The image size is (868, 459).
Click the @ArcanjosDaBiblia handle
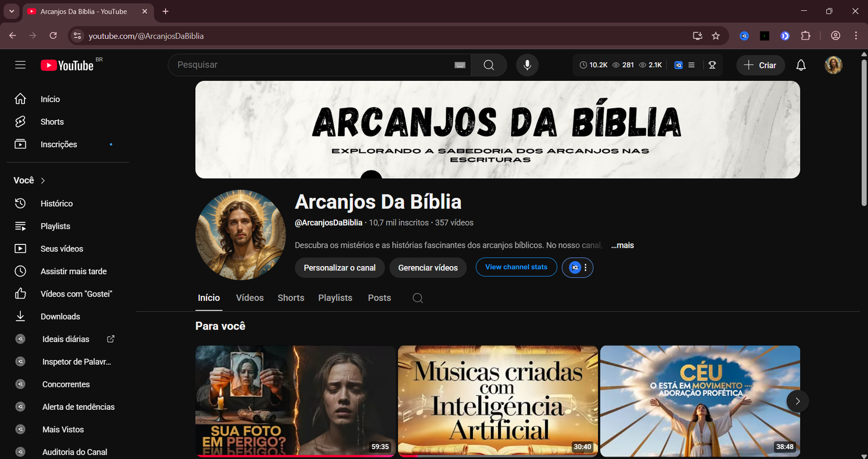pyautogui.click(x=328, y=223)
